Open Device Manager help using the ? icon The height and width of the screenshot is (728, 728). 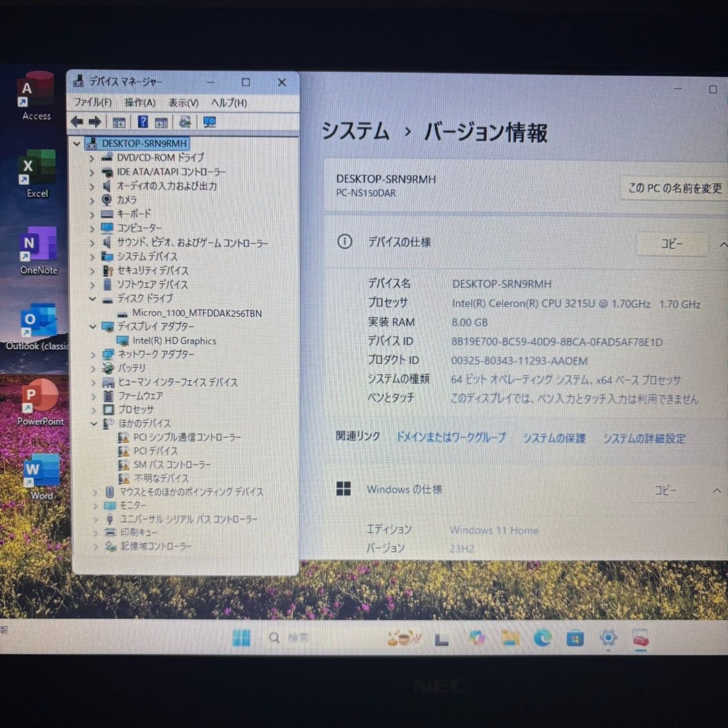click(x=143, y=122)
